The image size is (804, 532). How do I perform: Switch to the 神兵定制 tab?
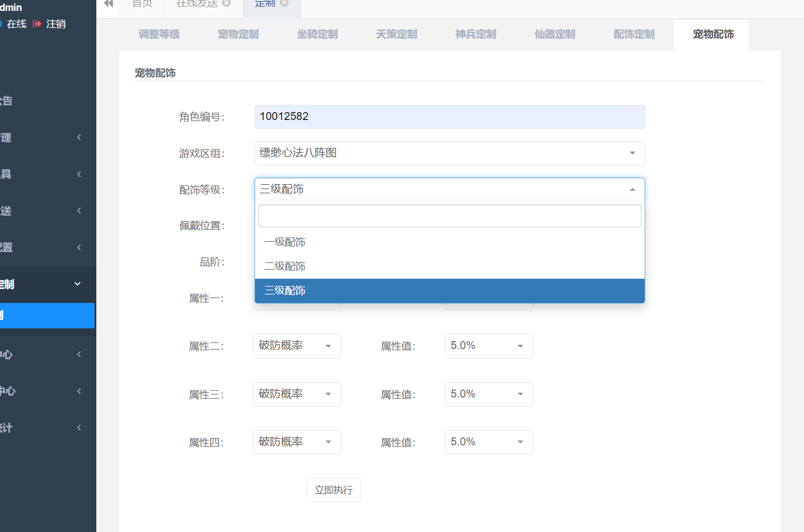tap(476, 35)
